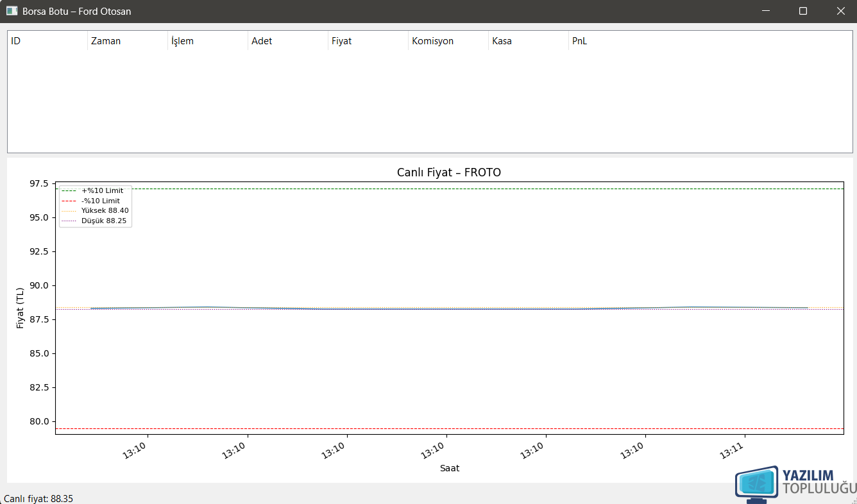Minimize the Borsa Botu window

(765, 11)
